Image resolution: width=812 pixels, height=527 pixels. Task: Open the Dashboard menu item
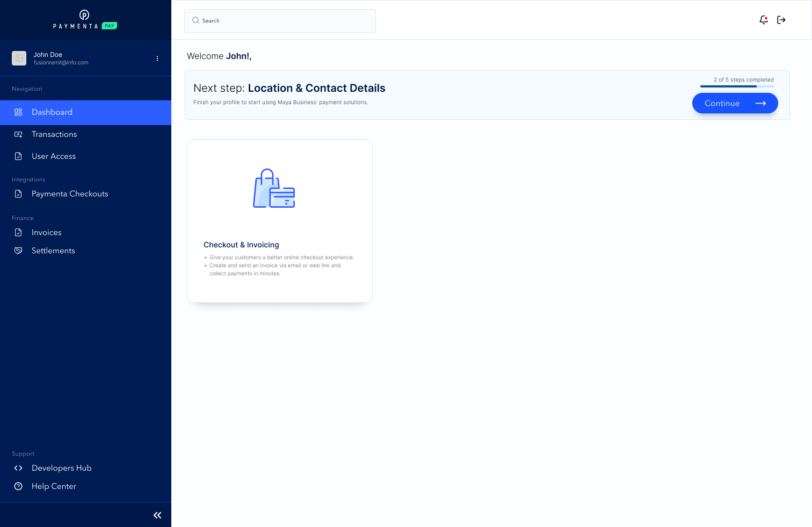tap(52, 112)
